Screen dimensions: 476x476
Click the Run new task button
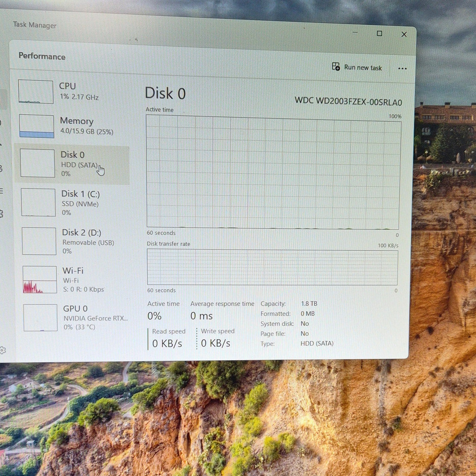357,67
